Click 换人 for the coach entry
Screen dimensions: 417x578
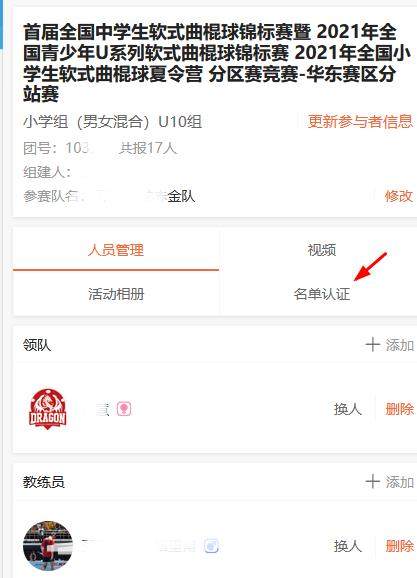click(x=348, y=546)
